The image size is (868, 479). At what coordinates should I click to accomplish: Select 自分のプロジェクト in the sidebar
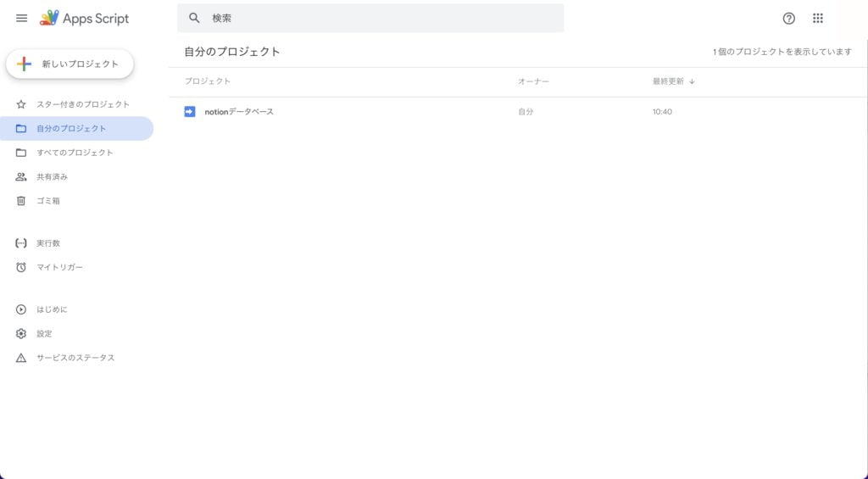point(71,129)
